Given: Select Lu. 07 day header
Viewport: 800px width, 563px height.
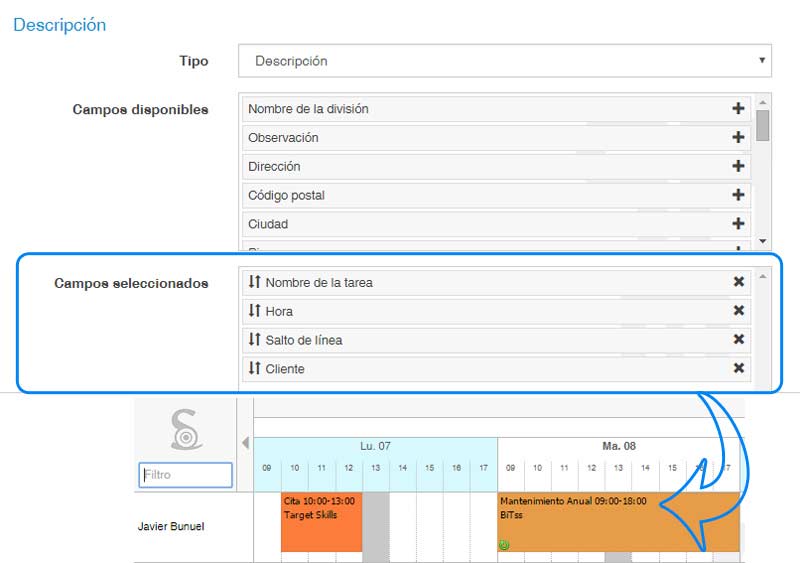Looking at the screenshot, I should [x=375, y=446].
